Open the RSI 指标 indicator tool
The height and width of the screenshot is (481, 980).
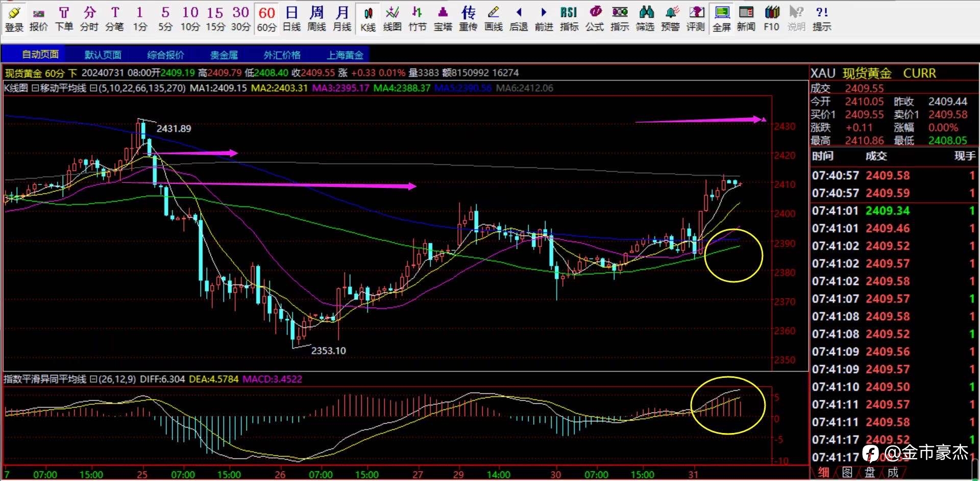click(569, 19)
